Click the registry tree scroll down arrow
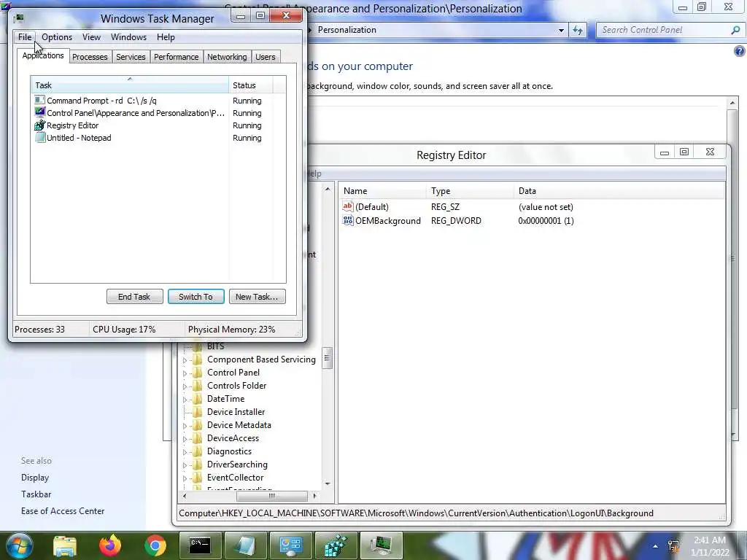 click(x=328, y=483)
